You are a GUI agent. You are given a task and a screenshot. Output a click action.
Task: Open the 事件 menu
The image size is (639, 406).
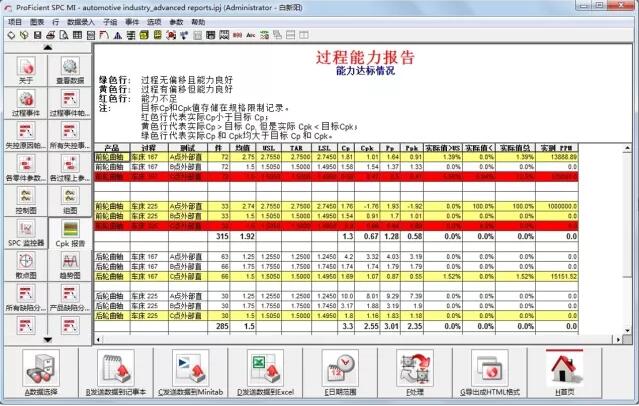(132, 22)
